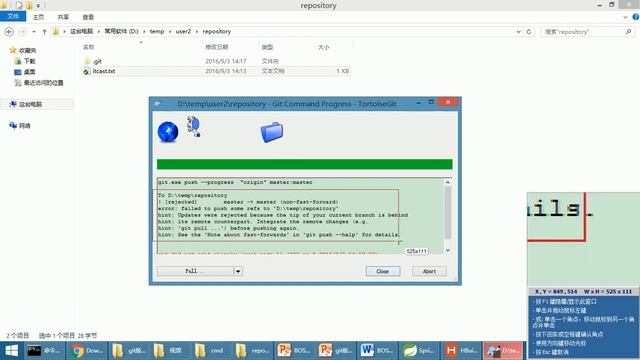Select the itcast.txt file

click(x=104, y=71)
